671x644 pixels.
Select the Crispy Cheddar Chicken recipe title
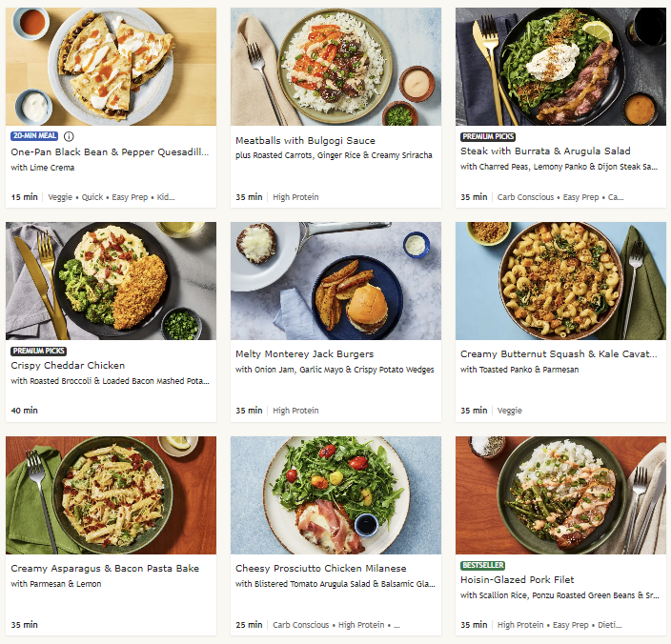coord(68,365)
